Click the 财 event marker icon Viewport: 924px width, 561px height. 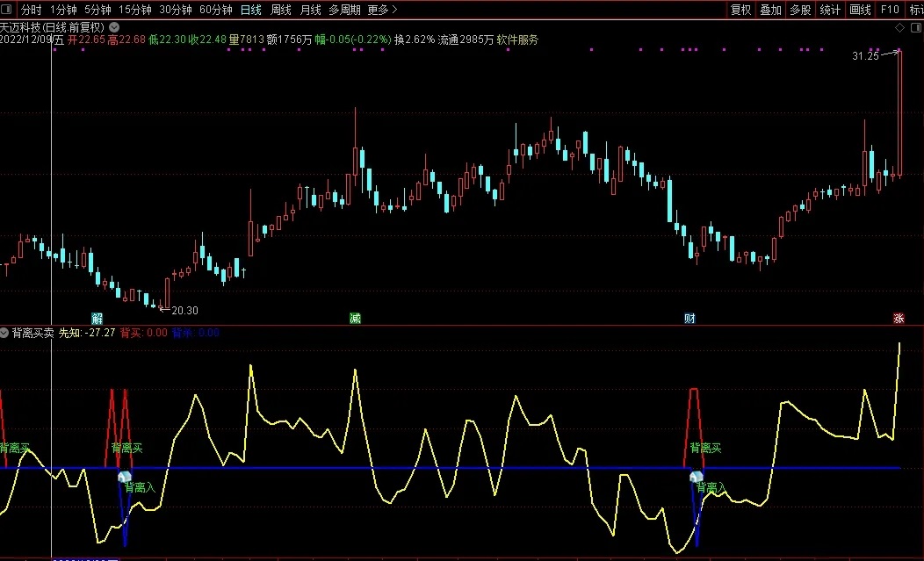(689, 318)
